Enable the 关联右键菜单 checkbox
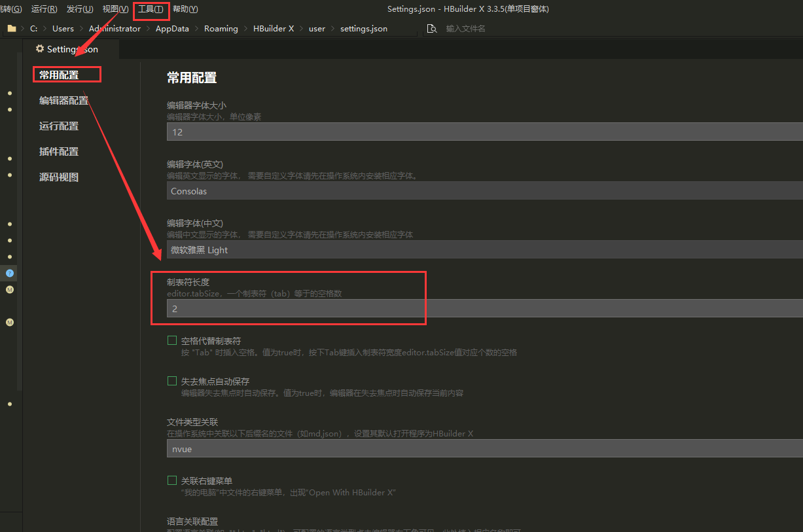Image resolution: width=803 pixels, height=532 pixels. [172, 480]
